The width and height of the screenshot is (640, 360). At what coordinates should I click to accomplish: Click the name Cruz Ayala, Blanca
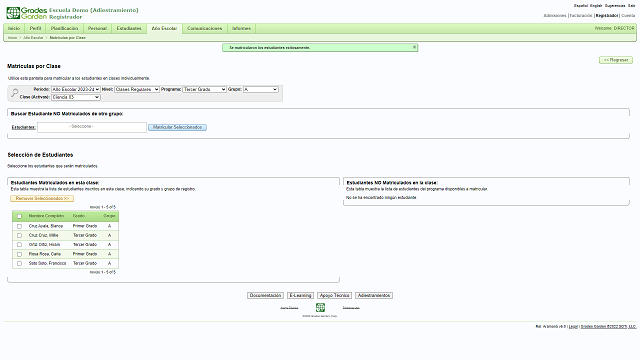pyautogui.click(x=46, y=226)
